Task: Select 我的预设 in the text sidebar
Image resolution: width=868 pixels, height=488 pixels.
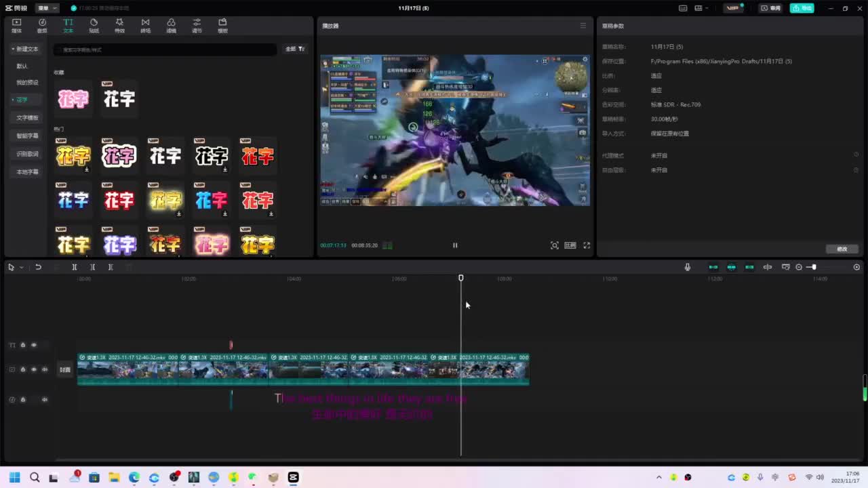Action: (27, 82)
